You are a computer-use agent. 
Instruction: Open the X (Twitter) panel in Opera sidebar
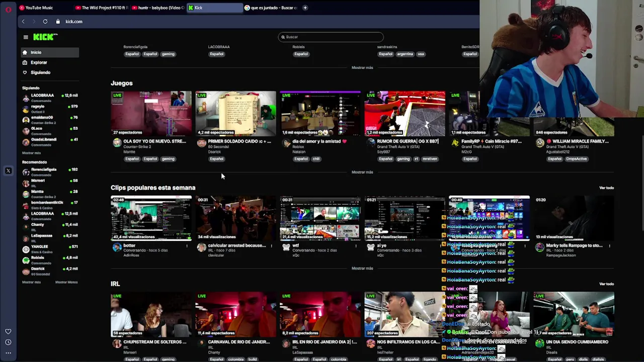click(x=8, y=171)
